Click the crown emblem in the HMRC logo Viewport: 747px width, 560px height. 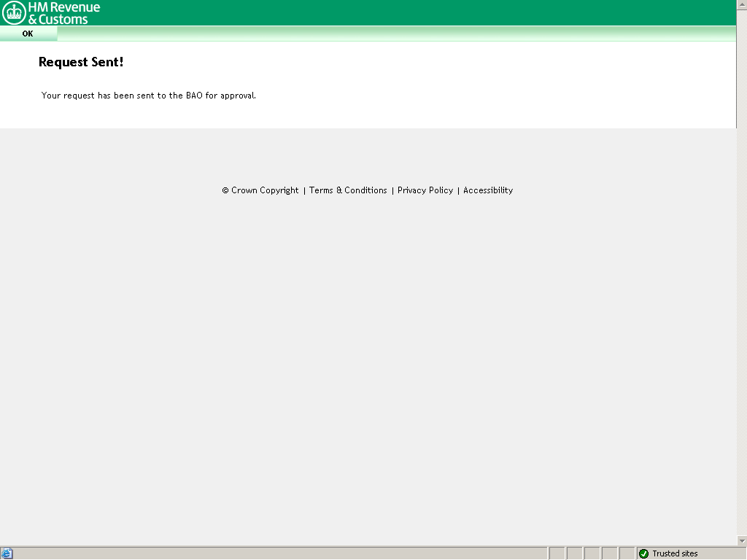(14, 13)
